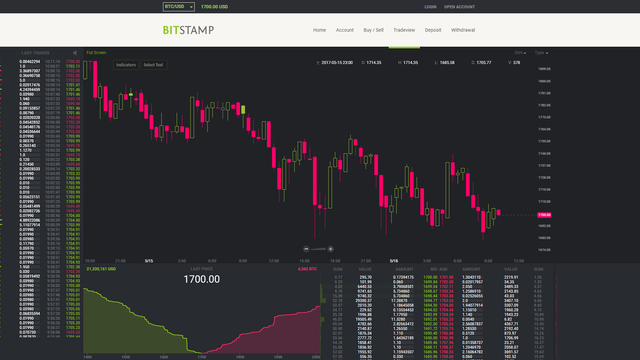The image size is (640, 360).
Task: Go to the Home menu item
Action: pyautogui.click(x=319, y=30)
